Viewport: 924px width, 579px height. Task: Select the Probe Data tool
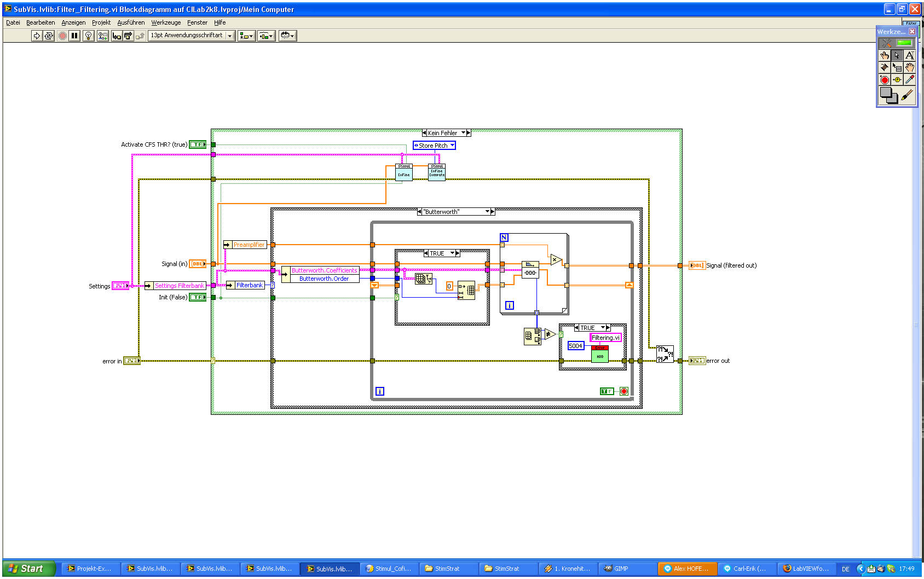897,79
